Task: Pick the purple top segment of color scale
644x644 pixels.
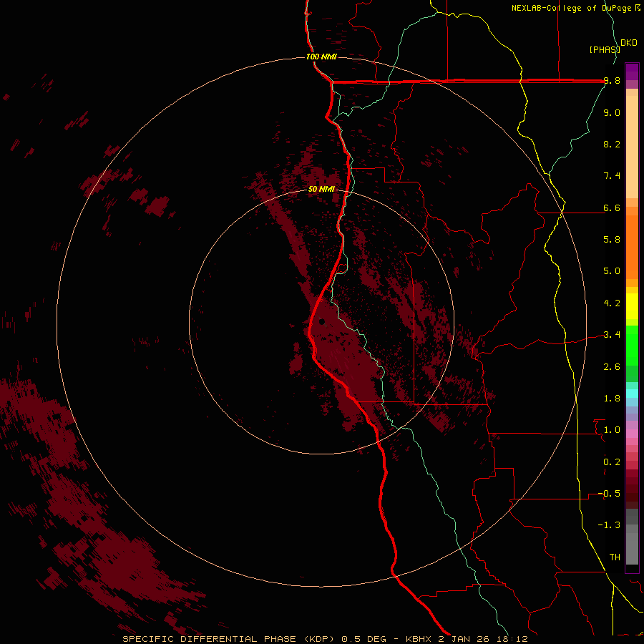Action: click(632, 72)
